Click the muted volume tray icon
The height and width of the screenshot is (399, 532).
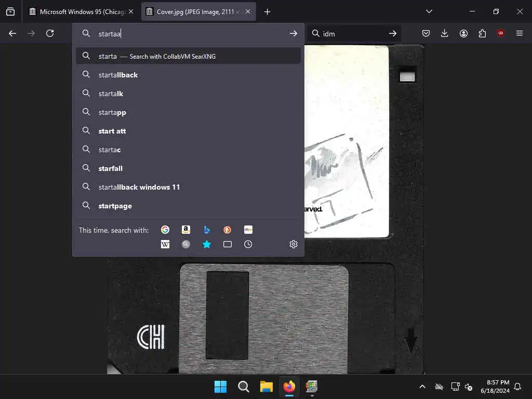point(469,387)
